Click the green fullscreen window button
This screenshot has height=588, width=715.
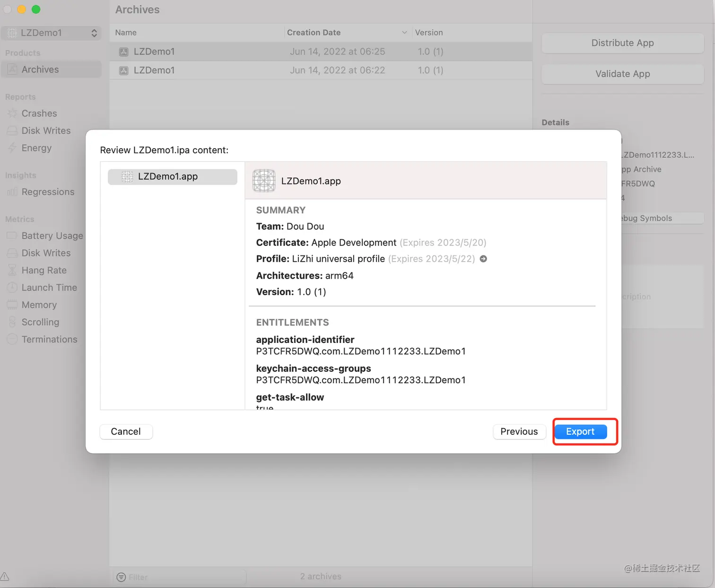36,9
